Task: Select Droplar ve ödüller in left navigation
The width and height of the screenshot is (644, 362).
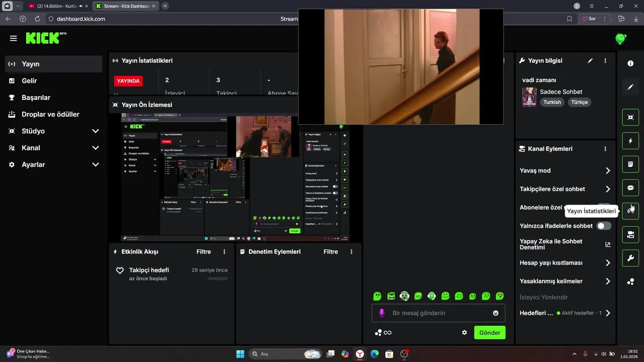Action: click(x=54, y=114)
